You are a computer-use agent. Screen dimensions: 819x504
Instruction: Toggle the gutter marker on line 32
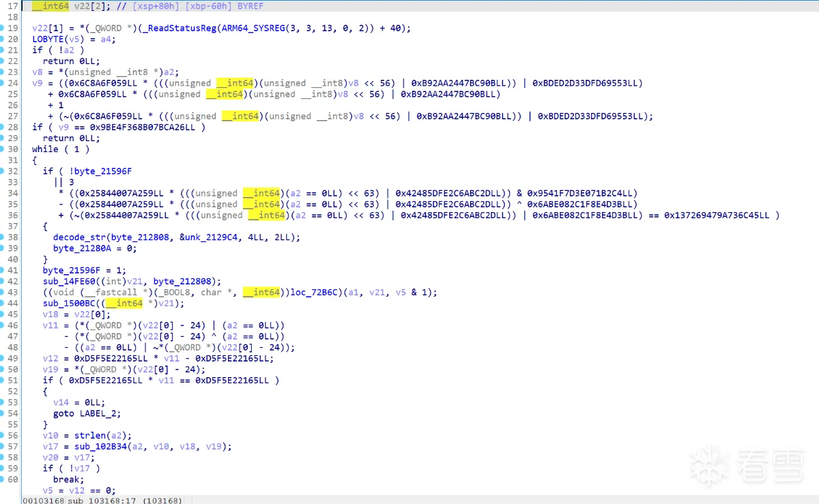[x=3, y=171]
